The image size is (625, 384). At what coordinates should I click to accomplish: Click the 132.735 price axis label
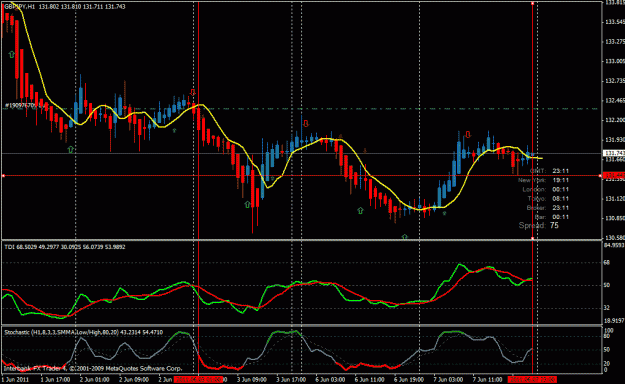(614, 81)
